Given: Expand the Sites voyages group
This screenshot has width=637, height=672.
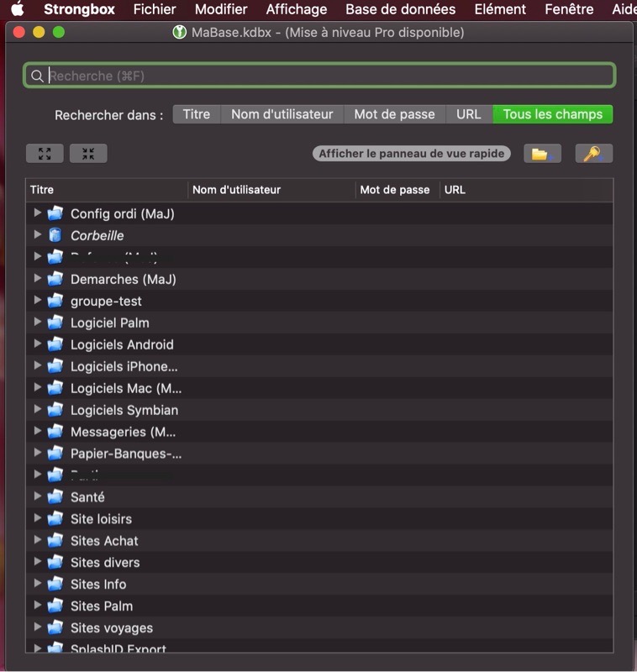Looking at the screenshot, I should (x=37, y=627).
